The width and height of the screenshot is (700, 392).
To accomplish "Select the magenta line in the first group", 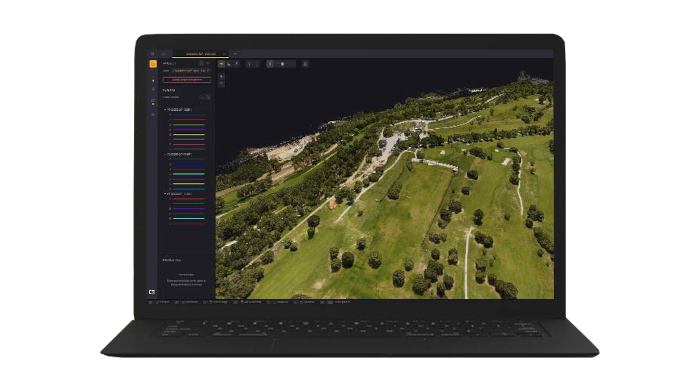I will pyautogui.click(x=189, y=144).
